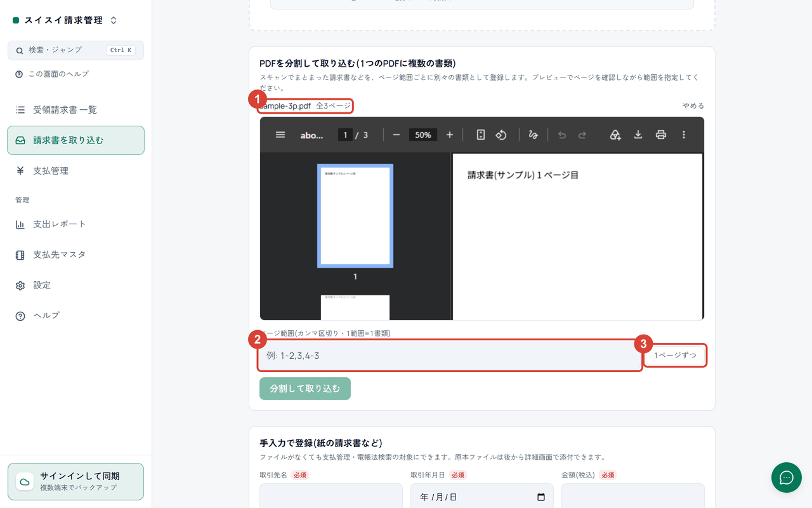The width and height of the screenshot is (812, 508).
Task: Click the PDF page number field
Action: [345, 135]
